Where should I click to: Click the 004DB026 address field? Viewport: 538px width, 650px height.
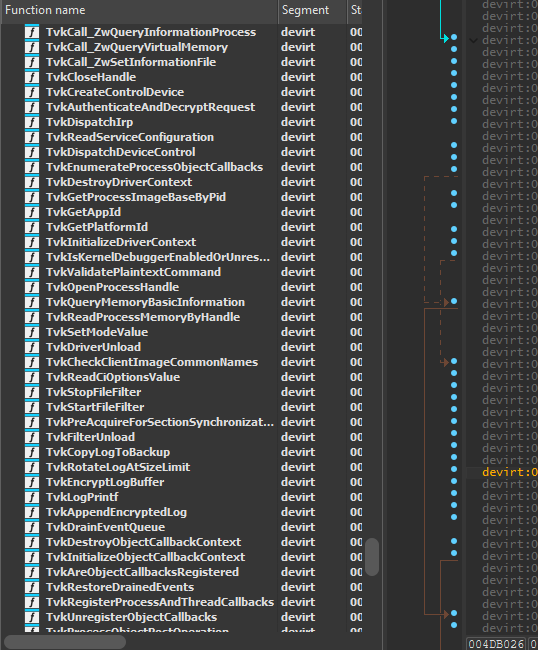[496, 644]
